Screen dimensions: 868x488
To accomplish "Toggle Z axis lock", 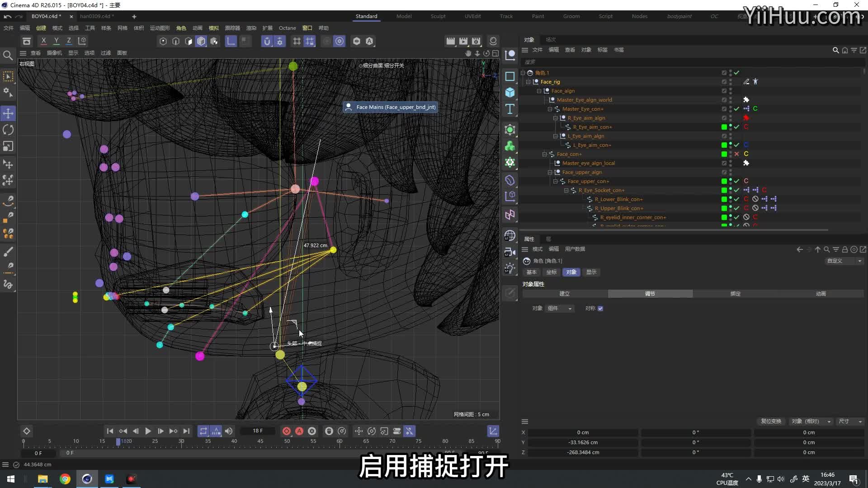I will (69, 41).
